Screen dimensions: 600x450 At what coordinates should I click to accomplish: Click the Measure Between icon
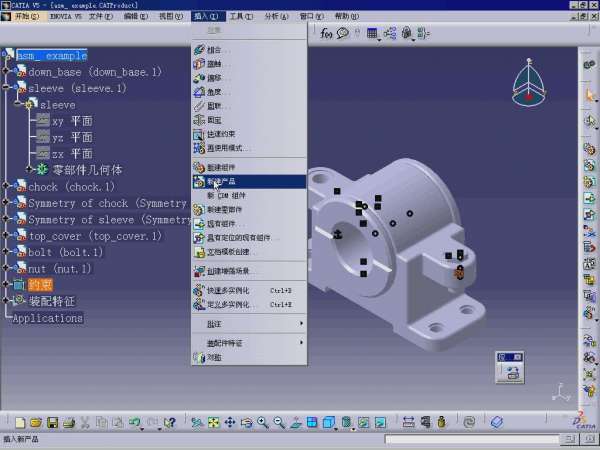tap(408, 422)
